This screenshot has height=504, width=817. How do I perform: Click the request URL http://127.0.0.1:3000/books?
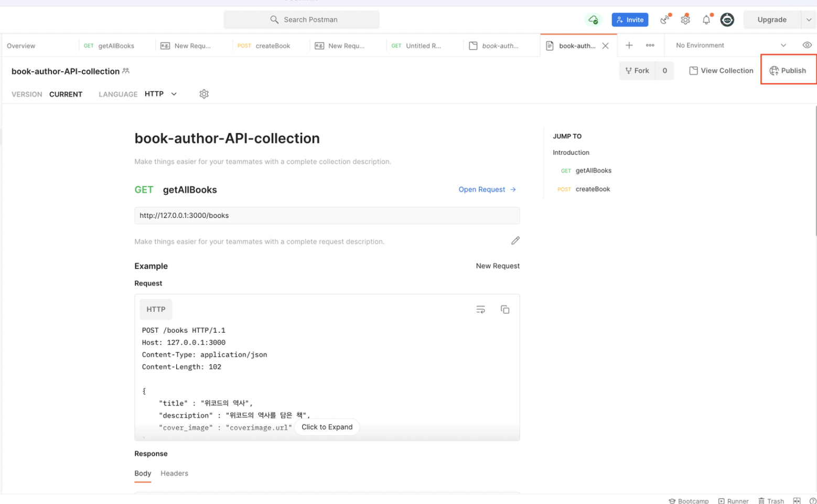(327, 215)
